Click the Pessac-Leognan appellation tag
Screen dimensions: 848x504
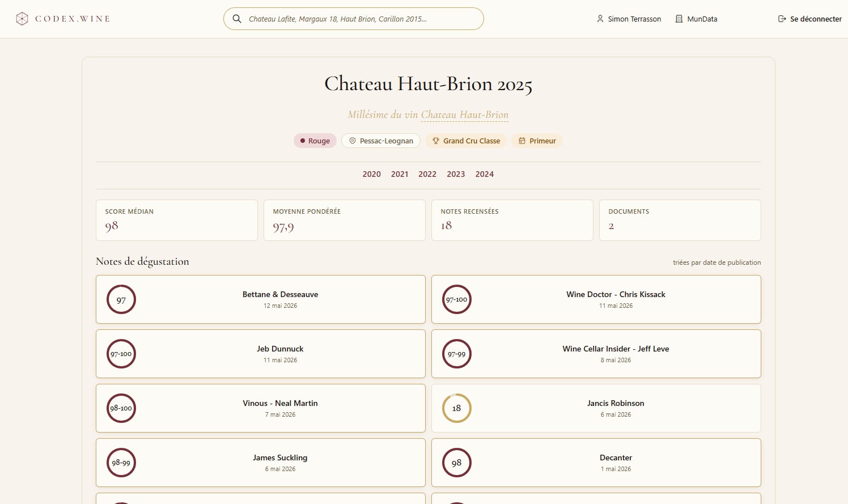[x=381, y=141]
